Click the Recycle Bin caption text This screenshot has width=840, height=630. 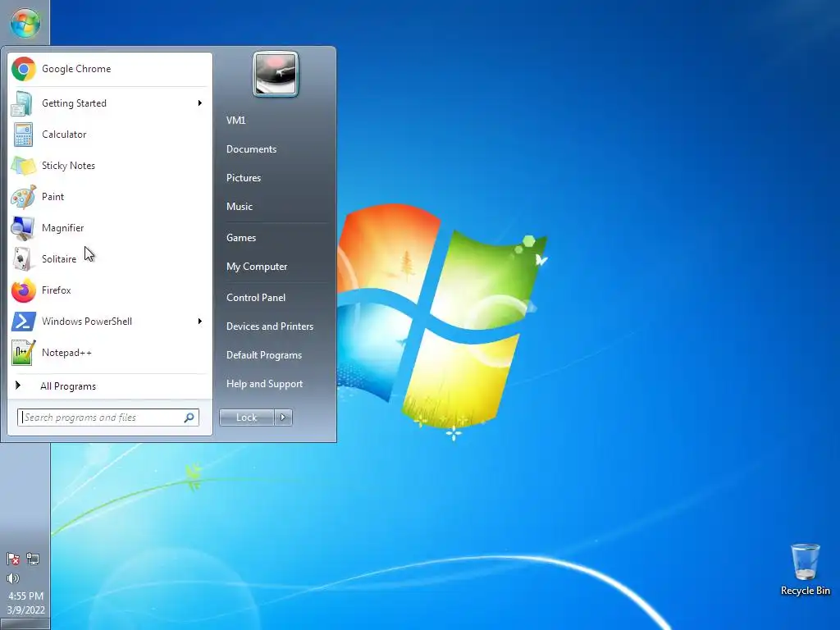click(x=806, y=591)
